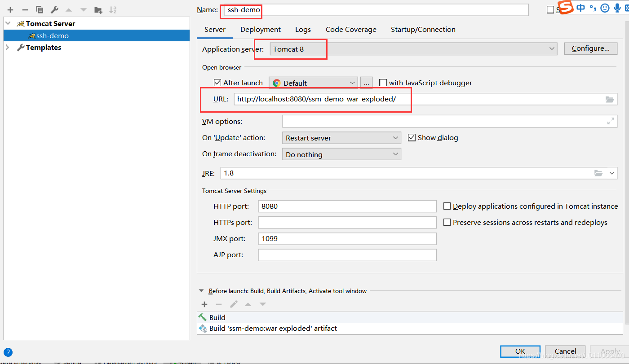
Task: Sort configurations alphabetically icon
Action: click(113, 9)
